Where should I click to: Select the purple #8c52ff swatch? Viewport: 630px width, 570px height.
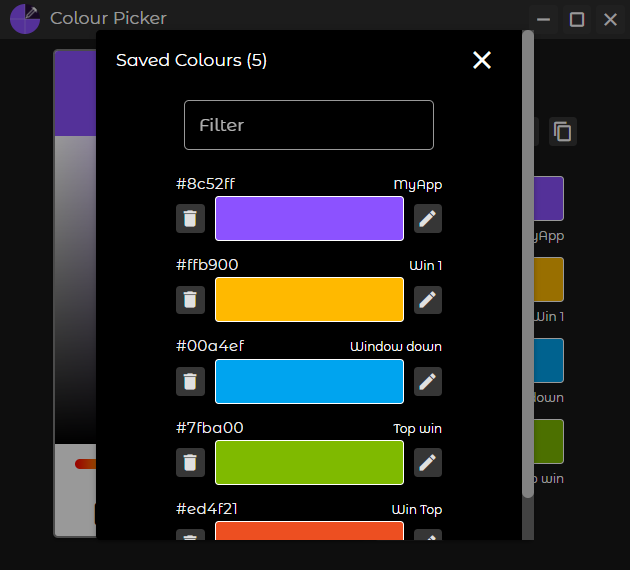coord(309,219)
